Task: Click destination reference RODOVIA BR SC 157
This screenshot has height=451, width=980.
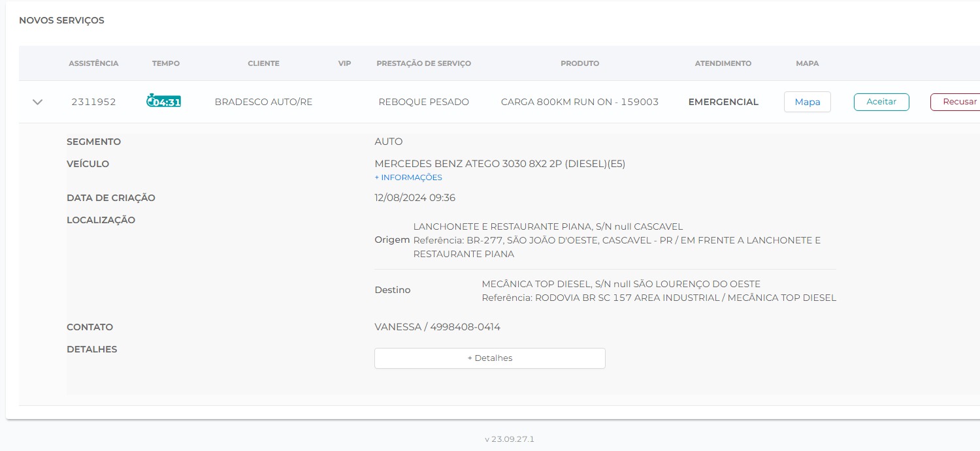Action: tap(659, 298)
